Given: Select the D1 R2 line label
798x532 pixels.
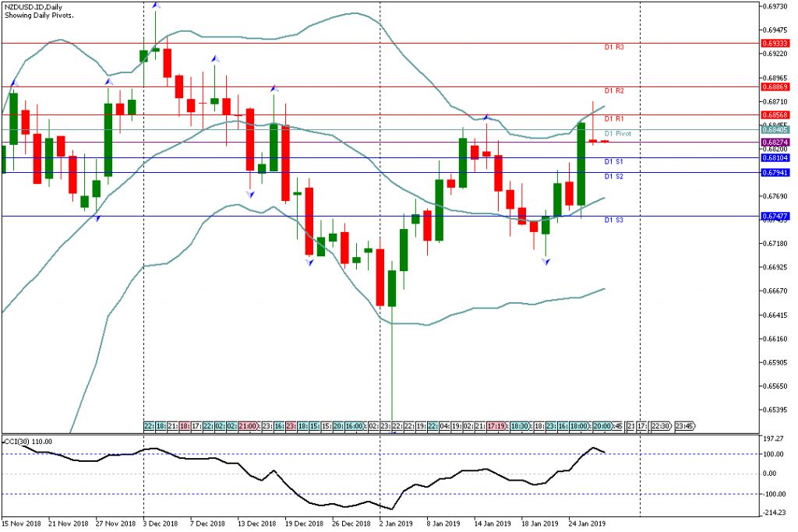Looking at the screenshot, I should coord(614,91).
